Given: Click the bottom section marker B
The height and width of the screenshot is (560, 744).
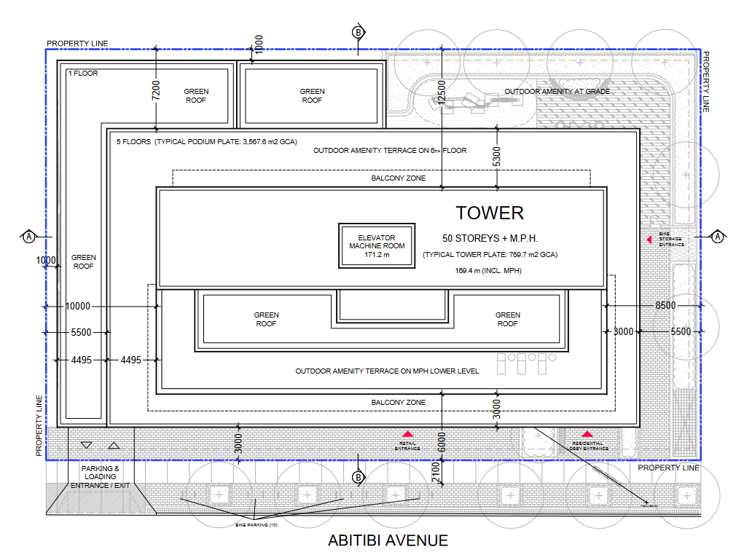Looking at the screenshot, I should point(358,477).
